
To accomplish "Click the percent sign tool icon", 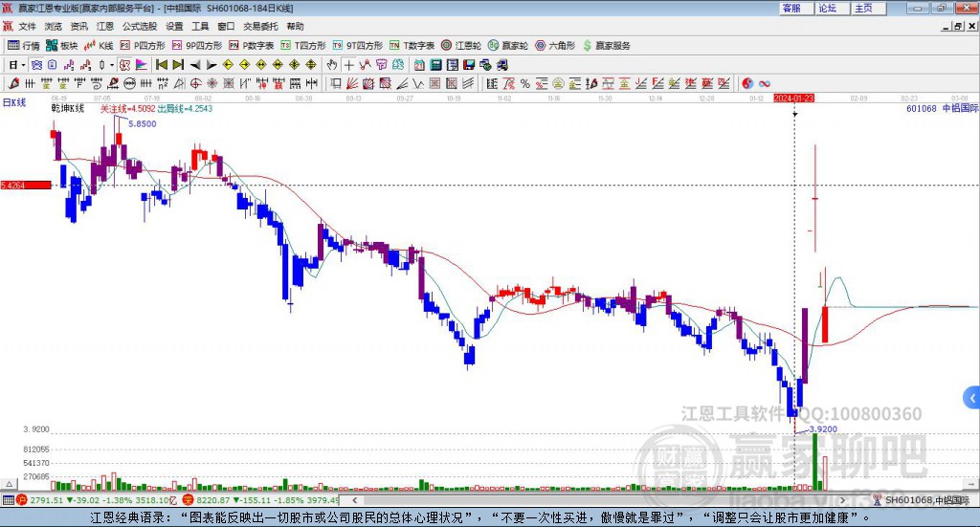I will click(x=525, y=83).
